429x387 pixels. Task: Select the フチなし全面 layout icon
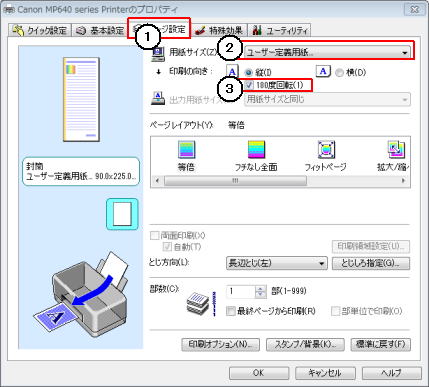pos(256,155)
